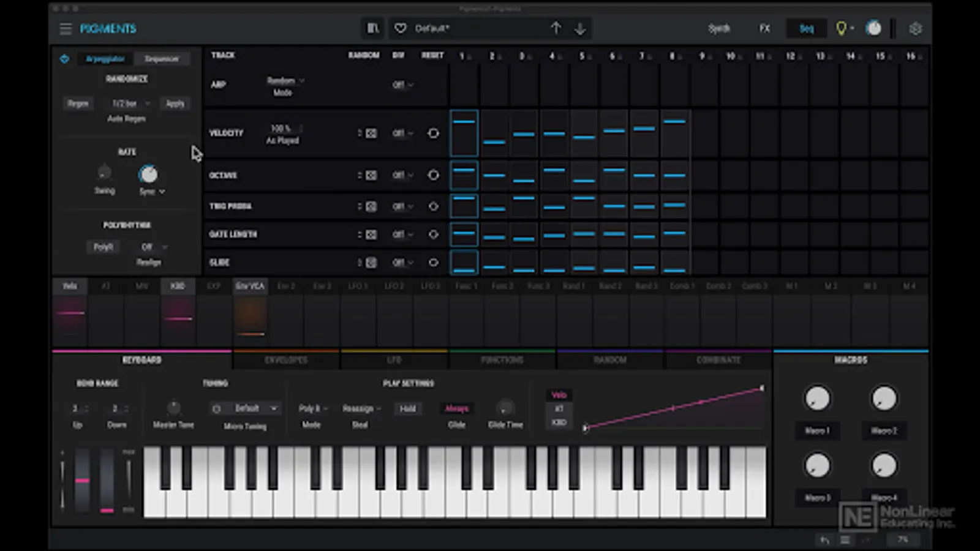Screen dimensions: 980x551
Task: Toggle the sequencer power button on or off
Action: click(64, 59)
